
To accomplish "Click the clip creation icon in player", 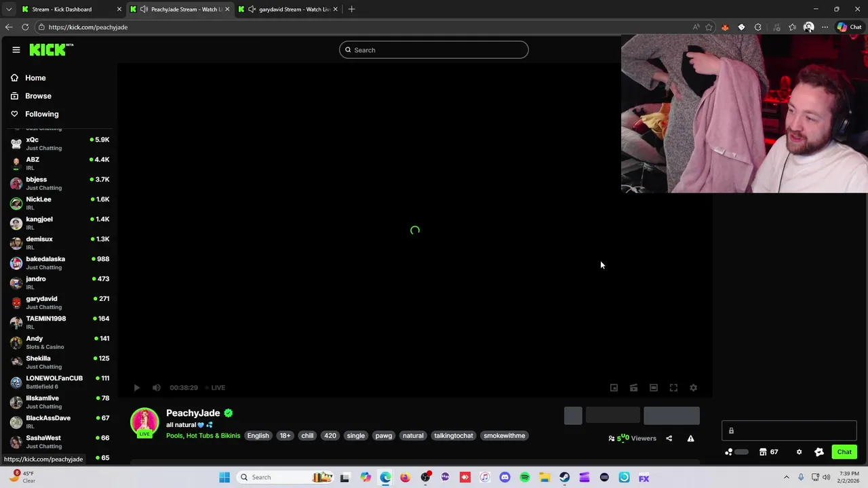I will tap(633, 388).
